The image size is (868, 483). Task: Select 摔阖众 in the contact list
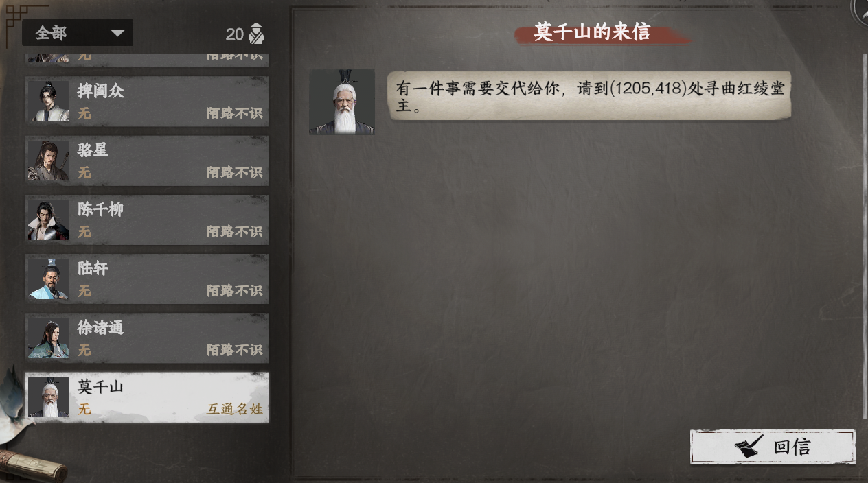coord(147,101)
